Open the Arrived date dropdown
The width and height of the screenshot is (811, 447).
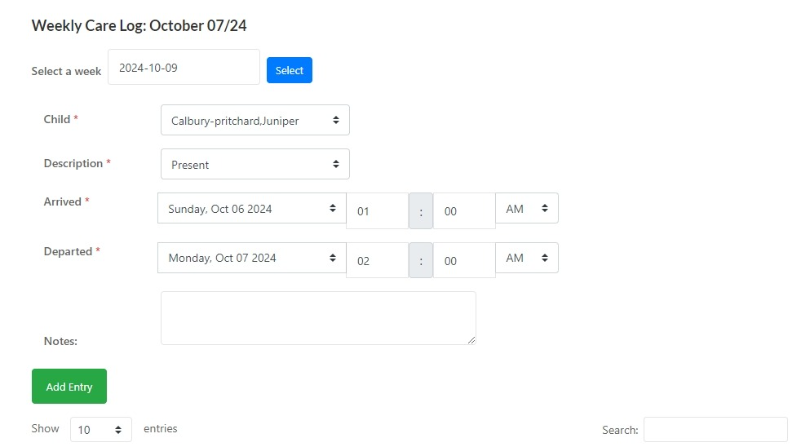point(251,209)
